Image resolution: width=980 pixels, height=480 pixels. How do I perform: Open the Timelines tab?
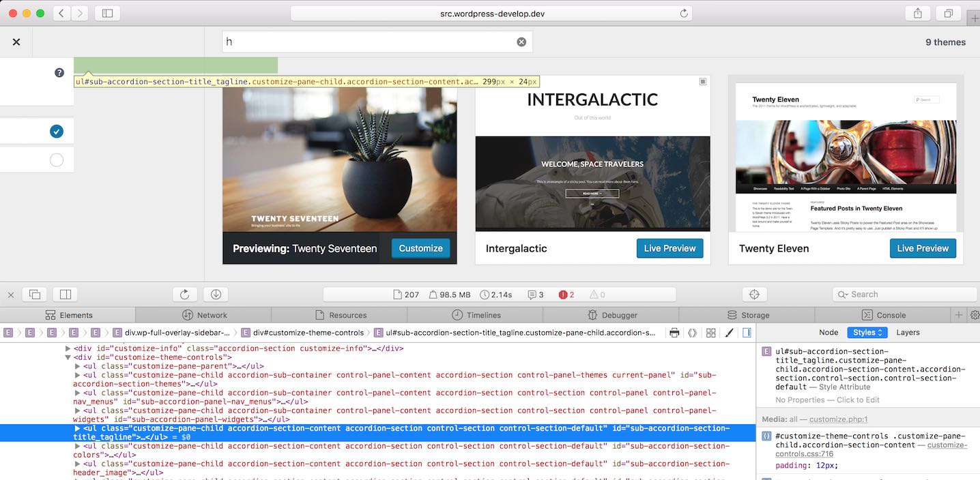click(x=476, y=315)
